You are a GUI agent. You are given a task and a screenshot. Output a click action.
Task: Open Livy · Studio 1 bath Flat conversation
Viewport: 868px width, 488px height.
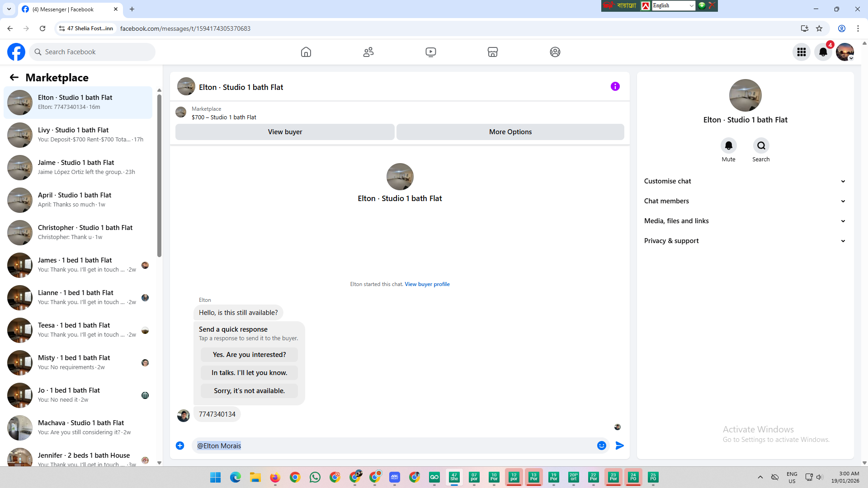pos(78,135)
